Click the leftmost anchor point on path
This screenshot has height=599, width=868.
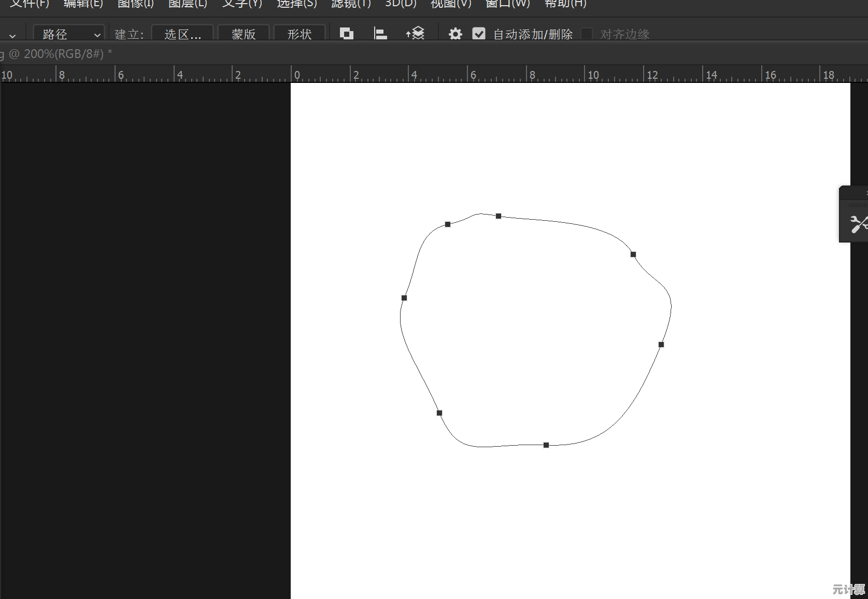(x=404, y=298)
